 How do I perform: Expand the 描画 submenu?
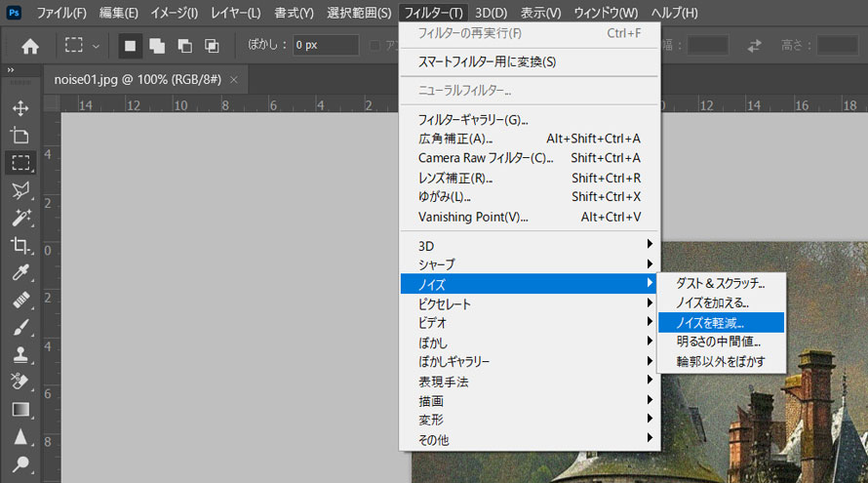coord(530,400)
